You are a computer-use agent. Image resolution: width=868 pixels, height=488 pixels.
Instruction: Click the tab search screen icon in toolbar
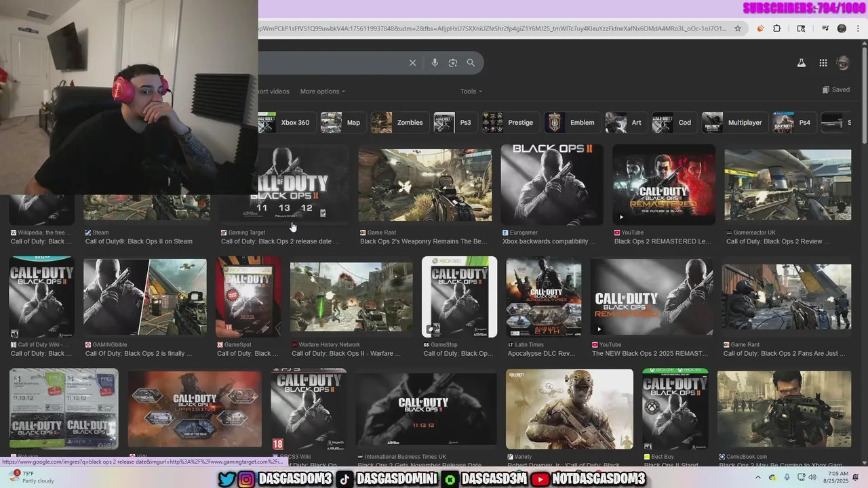tap(801, 28)
